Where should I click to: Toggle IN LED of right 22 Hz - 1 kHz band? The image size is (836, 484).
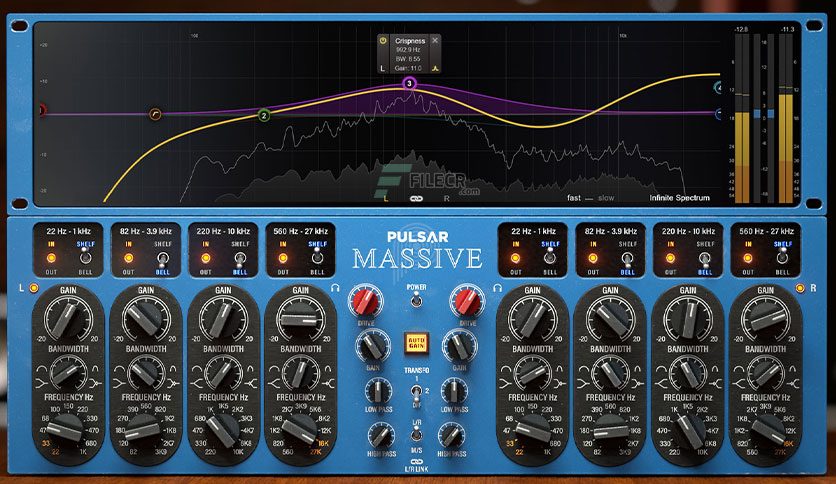516,258
